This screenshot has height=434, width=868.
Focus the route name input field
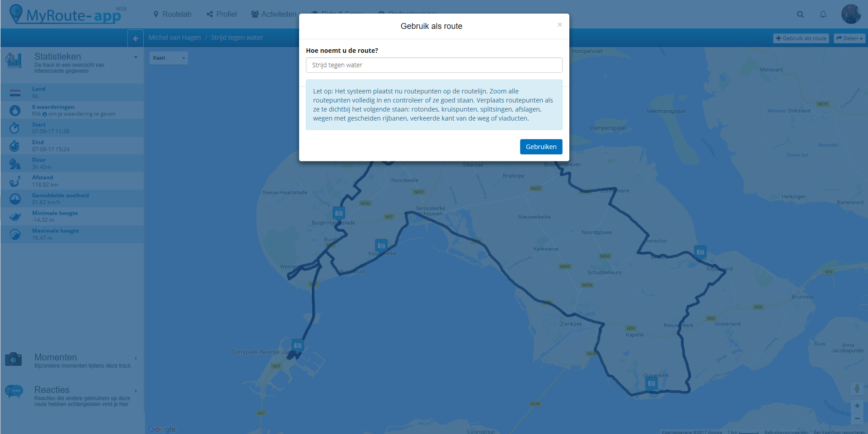pos(434,65)
